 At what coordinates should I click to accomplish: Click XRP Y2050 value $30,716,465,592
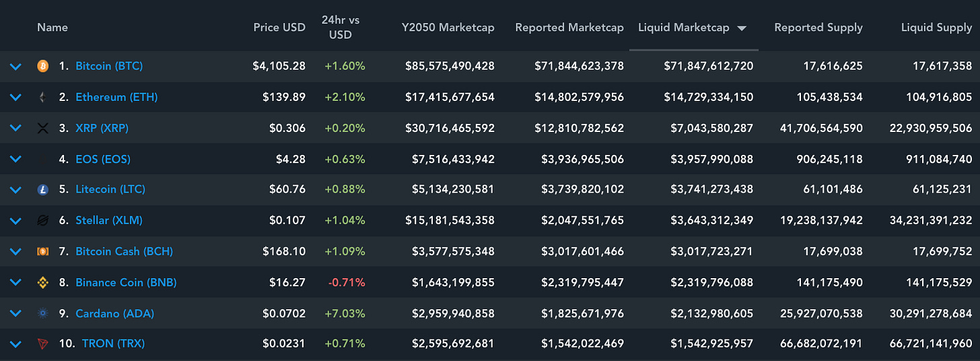[450, 128]
